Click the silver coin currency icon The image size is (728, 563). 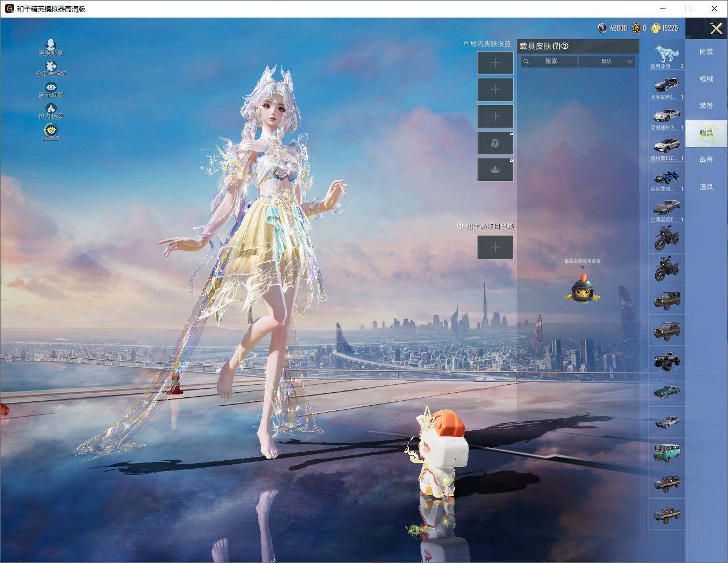pos(603,28)
